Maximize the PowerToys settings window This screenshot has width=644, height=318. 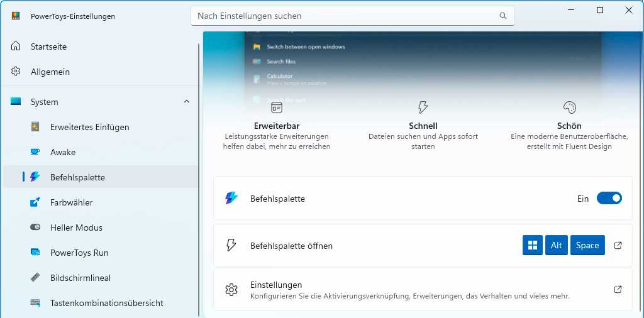click(x=599, y=10)
